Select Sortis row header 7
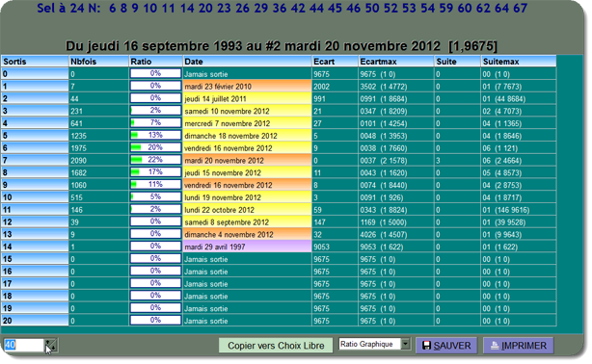 [x=35, y=160]
